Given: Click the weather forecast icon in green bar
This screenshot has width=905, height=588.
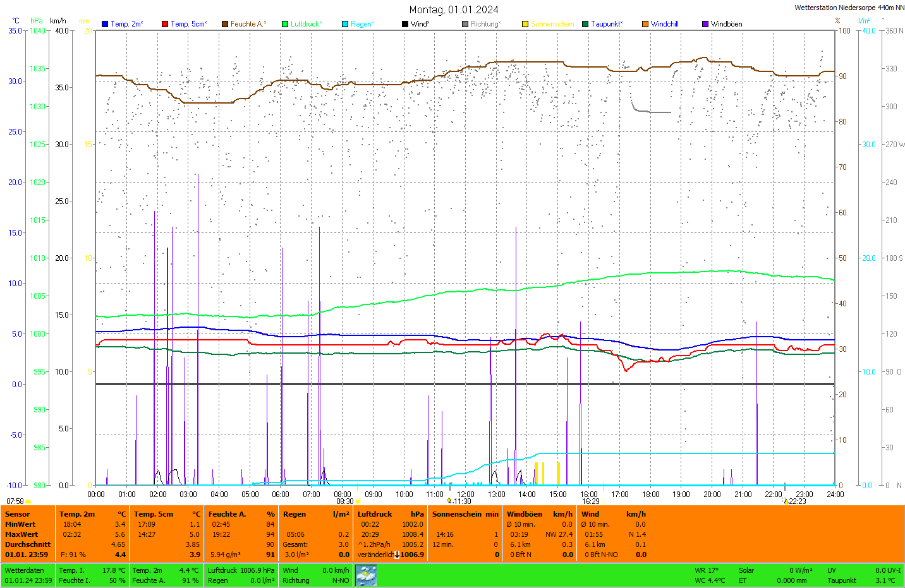Looking at the screenshot, I should (x=366, y=575).
